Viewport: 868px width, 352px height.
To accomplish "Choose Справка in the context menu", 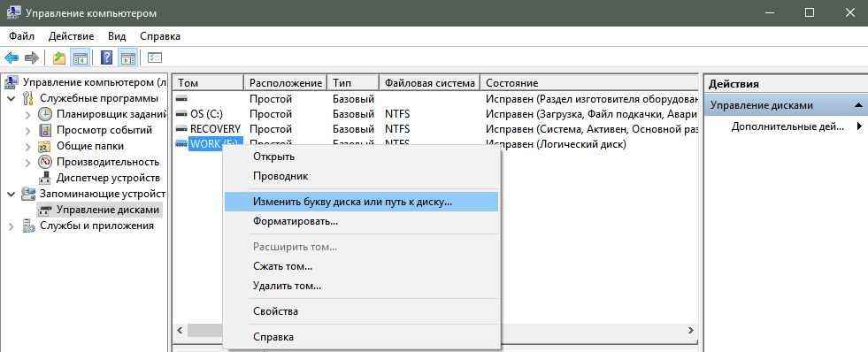I will pyautogui.click(x=362, y=336).
